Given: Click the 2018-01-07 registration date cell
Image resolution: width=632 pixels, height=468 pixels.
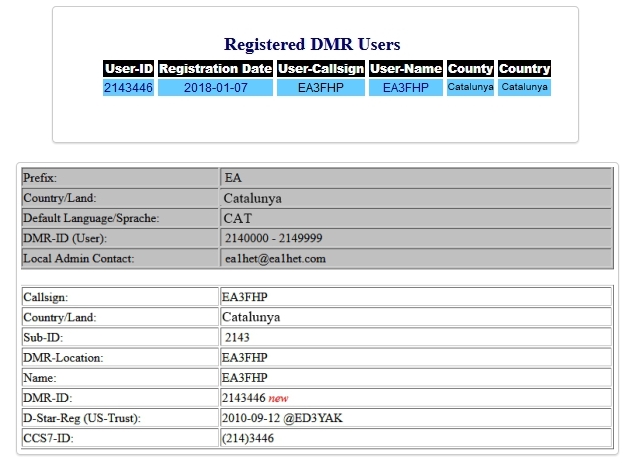Looking at the screenshot, I should click(x=215, y=88).
